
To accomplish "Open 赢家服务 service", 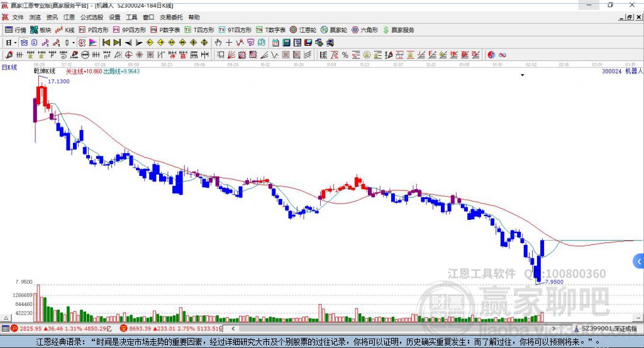I will [398, 30].
